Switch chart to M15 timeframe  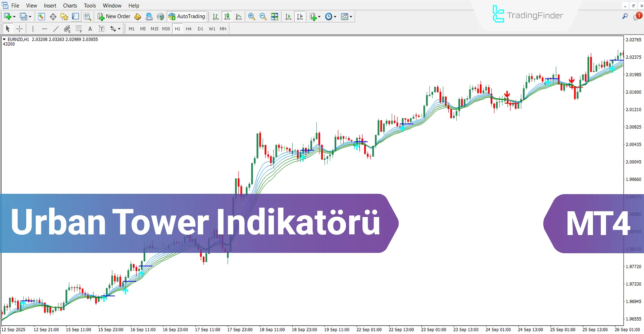pos(154,29)
